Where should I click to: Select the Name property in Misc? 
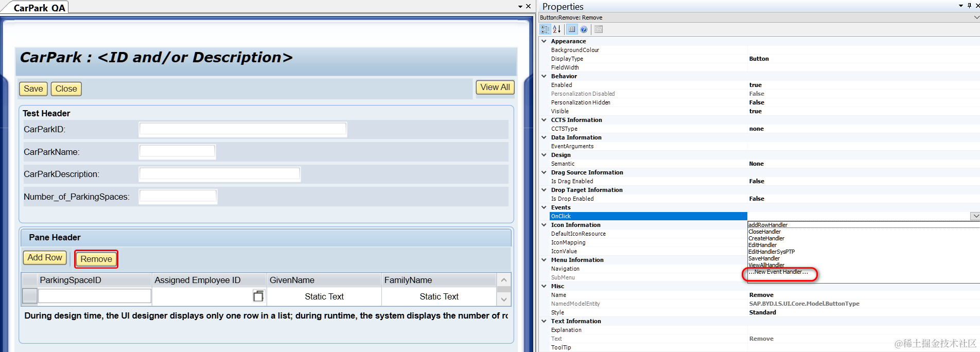764,295
